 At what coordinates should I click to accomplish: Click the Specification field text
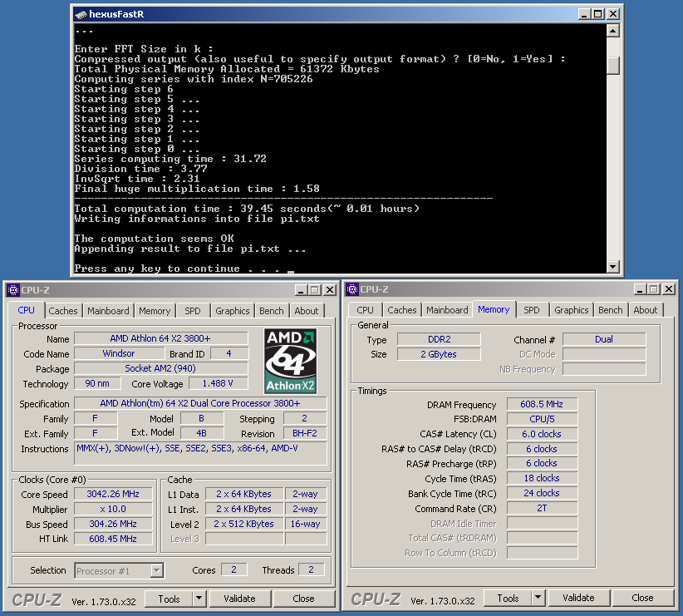pos(200,403)
